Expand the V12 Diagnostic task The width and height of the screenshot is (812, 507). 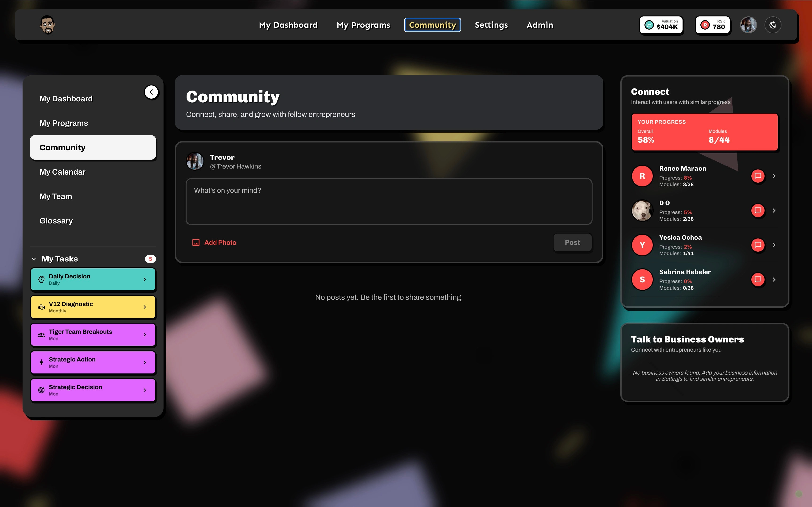pyautogui.click(x=145, y=307)
